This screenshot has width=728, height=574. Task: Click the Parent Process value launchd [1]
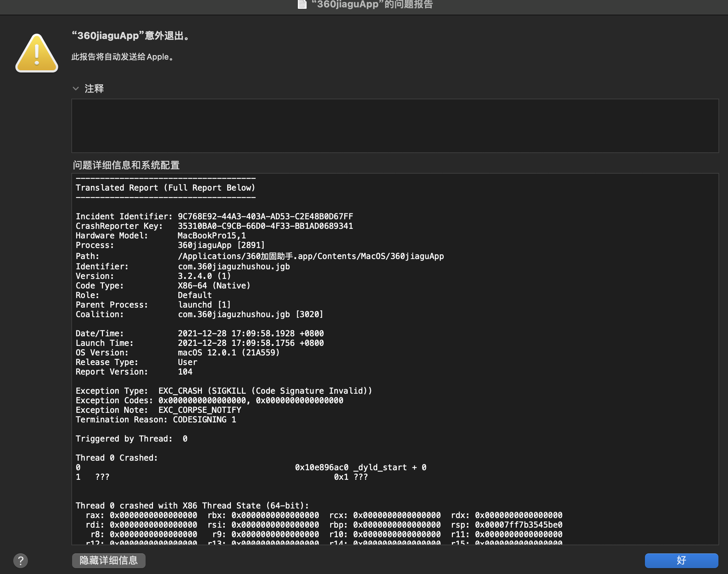coord(204,305)
